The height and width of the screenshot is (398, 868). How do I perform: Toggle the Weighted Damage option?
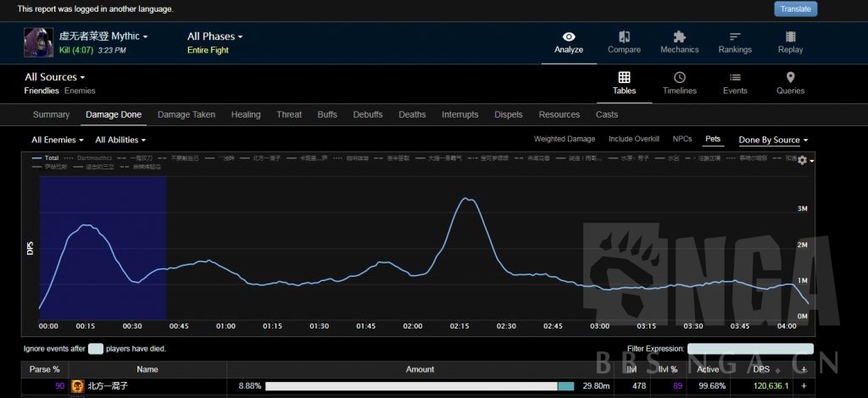[x=564, y=139]
